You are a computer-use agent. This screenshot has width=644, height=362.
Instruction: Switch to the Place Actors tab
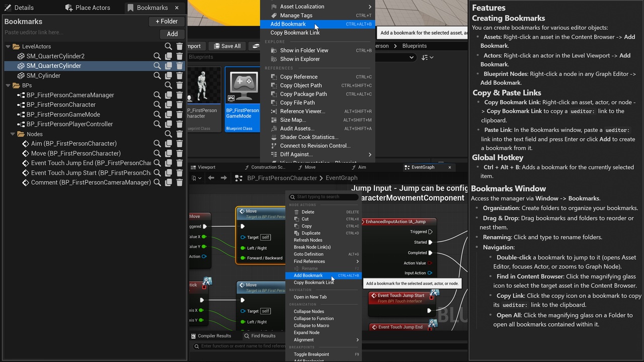pos(88,8)
